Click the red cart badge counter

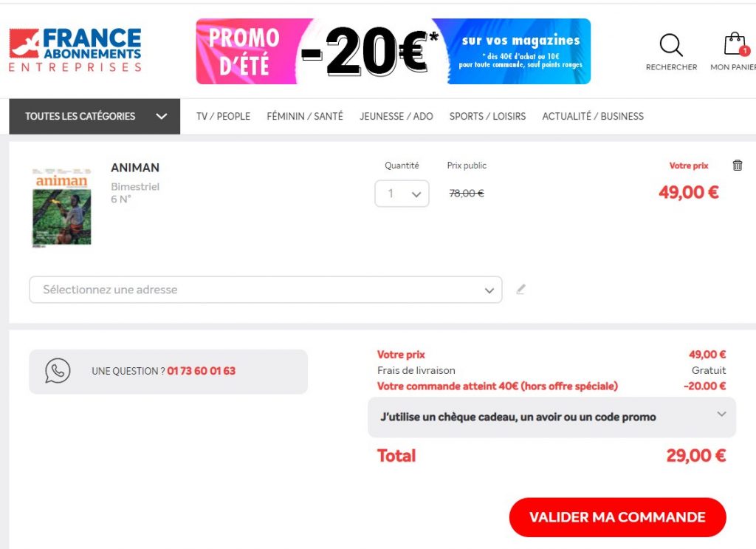coord(744,51)
